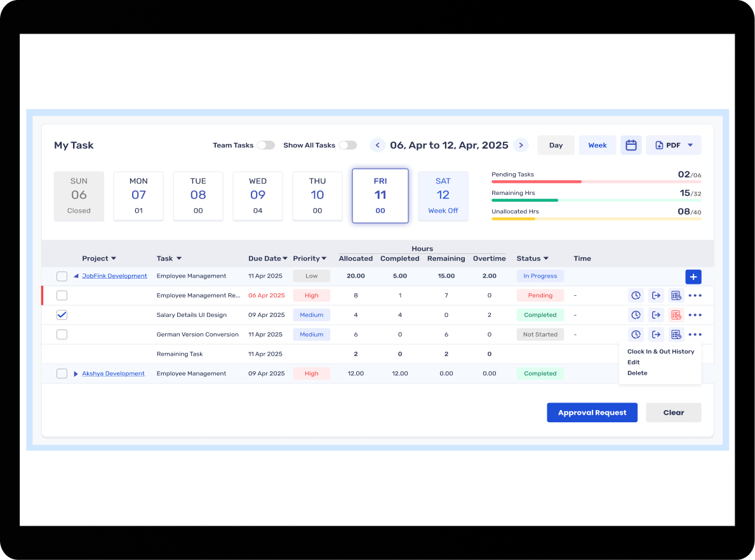Select the THU 10 day card

pyautogui.click(x=317, y=196)
